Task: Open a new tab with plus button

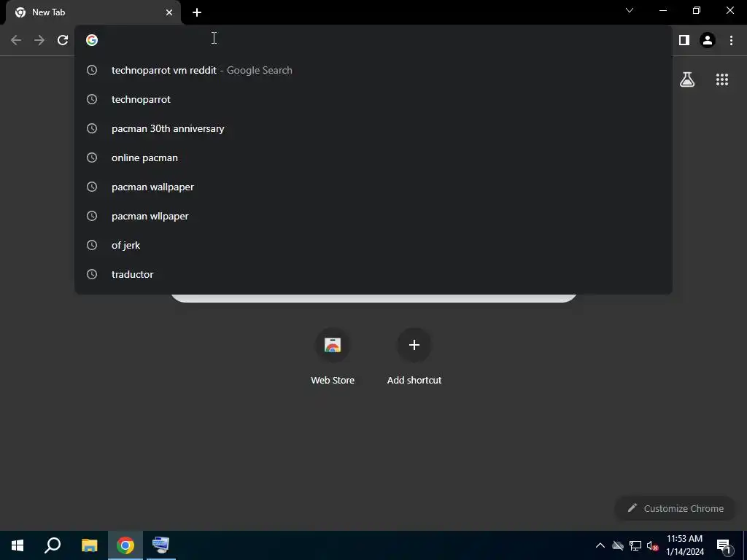Action: (x=197, y=12)
